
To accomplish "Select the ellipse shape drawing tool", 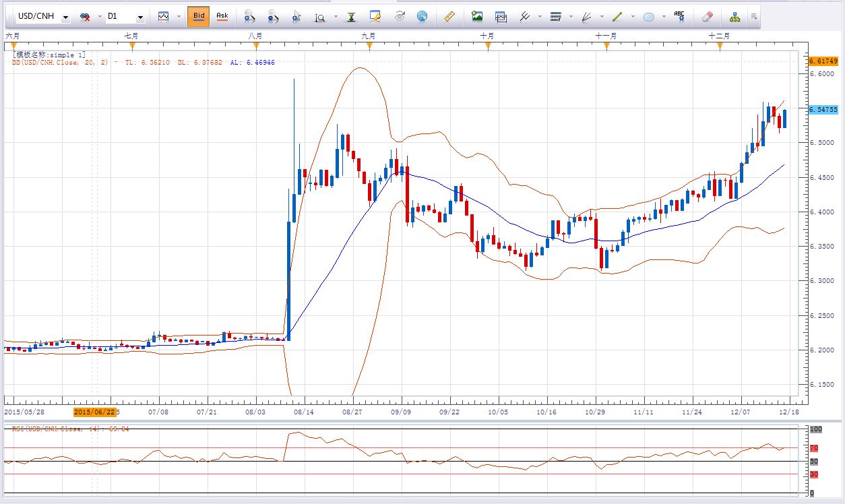I will tap(649, 17).
